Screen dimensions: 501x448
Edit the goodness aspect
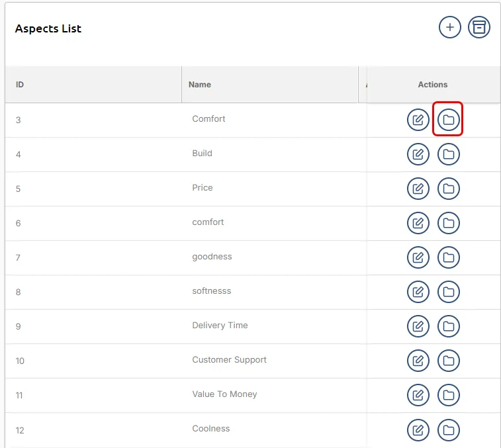418,257
